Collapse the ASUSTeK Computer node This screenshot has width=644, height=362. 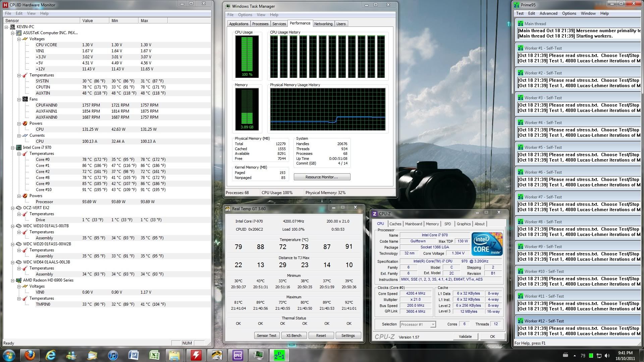pyautogui.click(x=13, y=33)
